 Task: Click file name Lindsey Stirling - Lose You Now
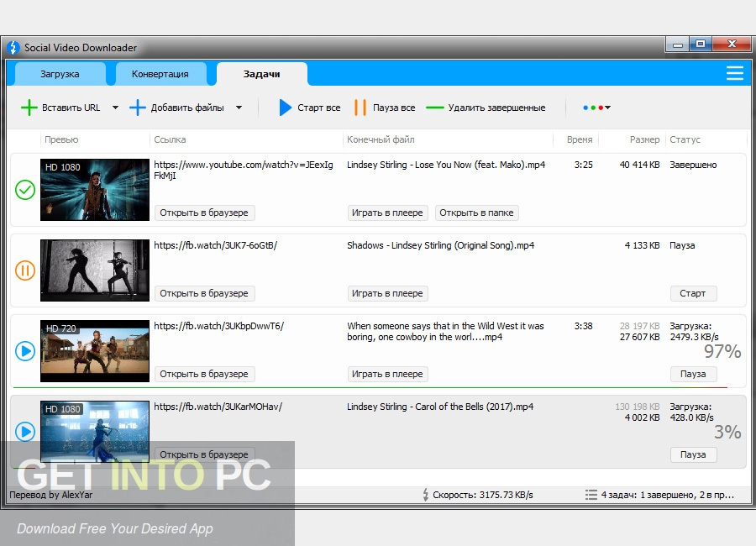tap(446, 165)
